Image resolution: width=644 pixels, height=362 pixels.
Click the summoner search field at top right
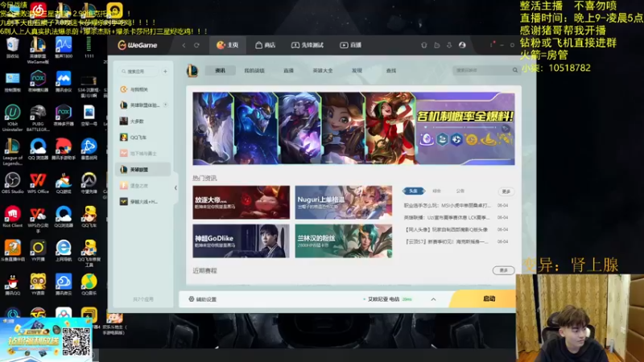coord(481,71)
